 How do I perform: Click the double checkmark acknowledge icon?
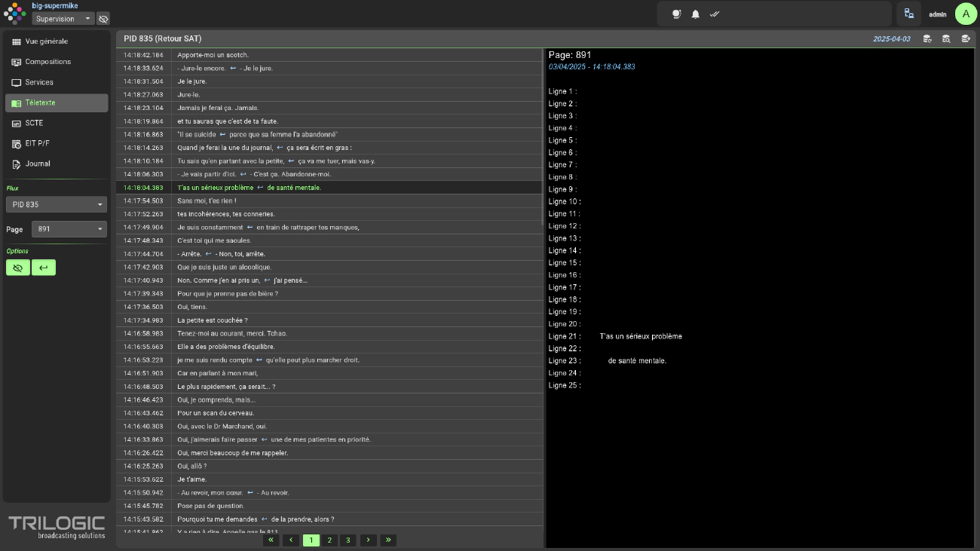715,14
